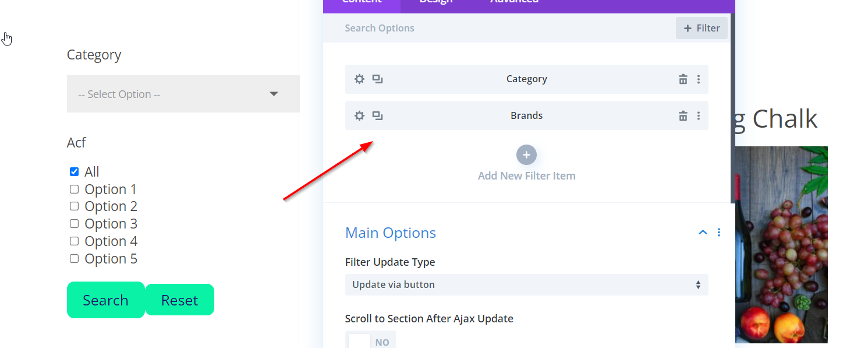Click the green Reset button
Screen dimensions: 868x348
click(179, 300)
